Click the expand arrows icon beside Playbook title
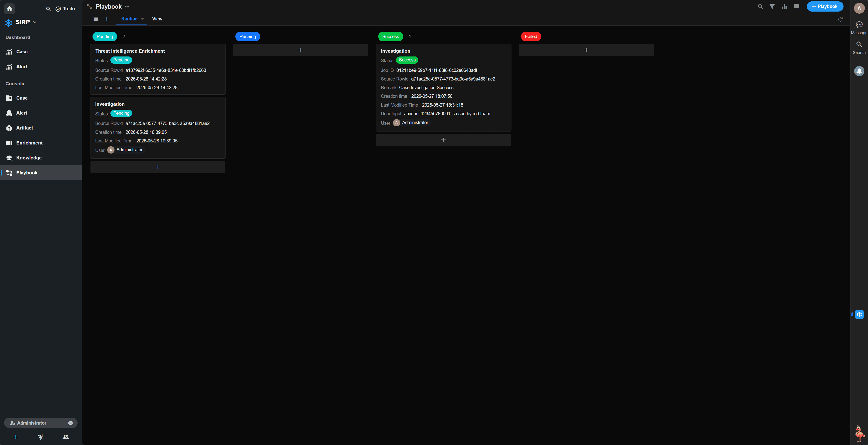 pyautogui.click(x=89, y=6)
